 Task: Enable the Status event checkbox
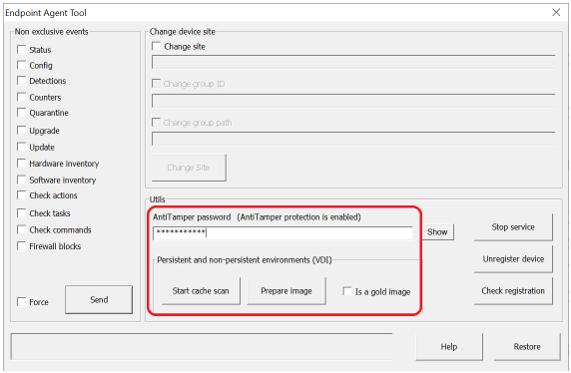[x=21, y=49]
